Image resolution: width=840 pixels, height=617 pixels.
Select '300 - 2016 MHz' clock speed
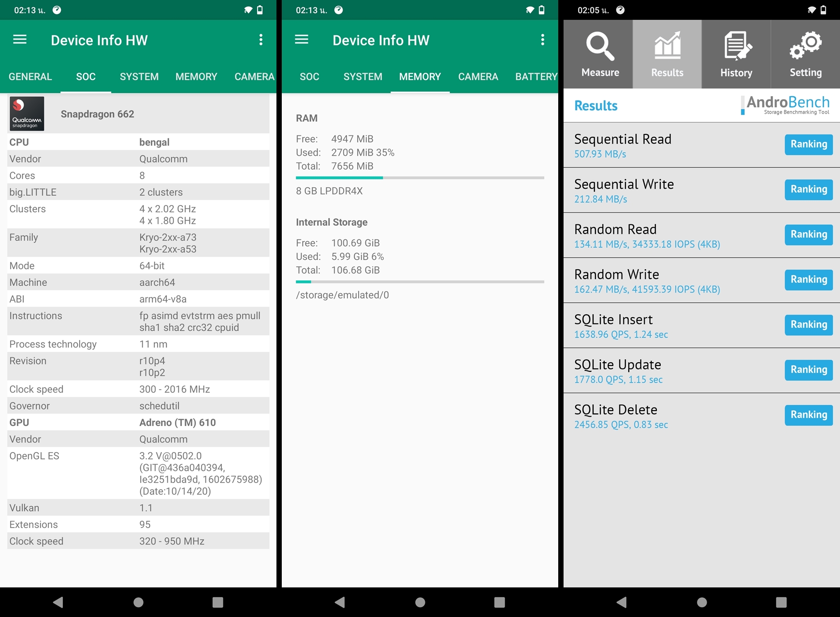coord(174,389)
